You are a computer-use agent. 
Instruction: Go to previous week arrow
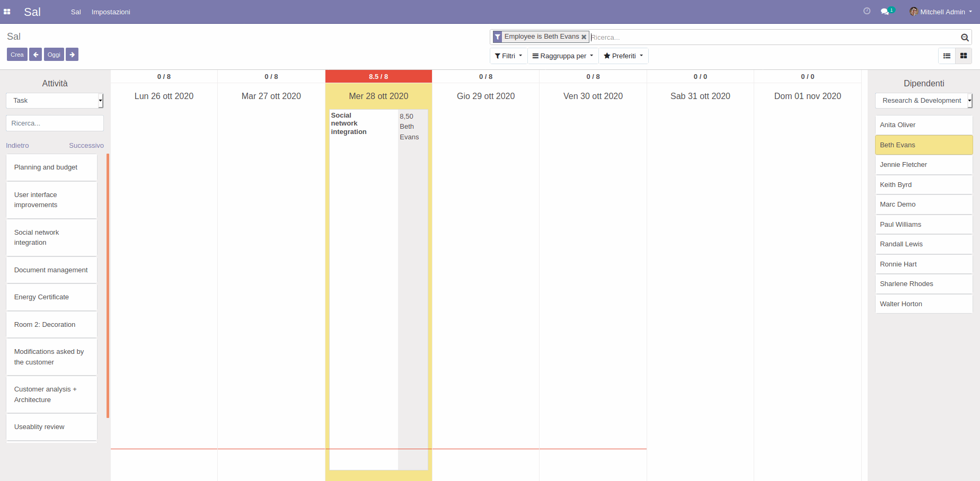[x=36, y=55]
